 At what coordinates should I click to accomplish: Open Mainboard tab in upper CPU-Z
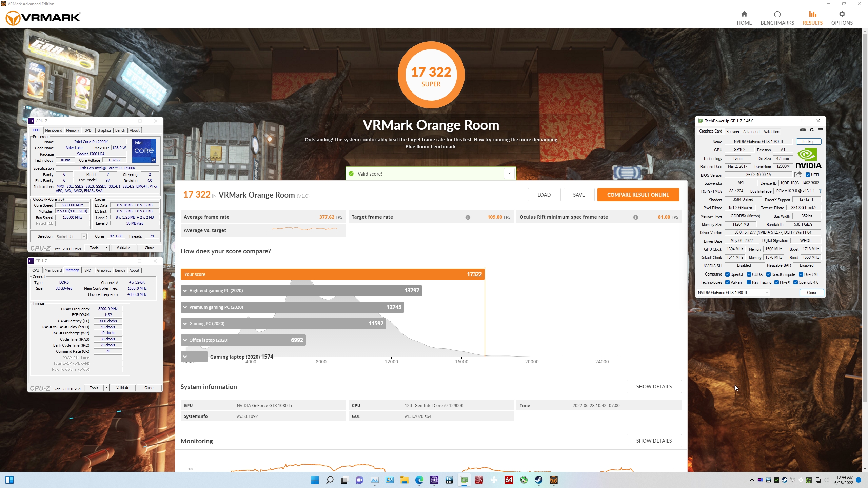tap(54, 130)
